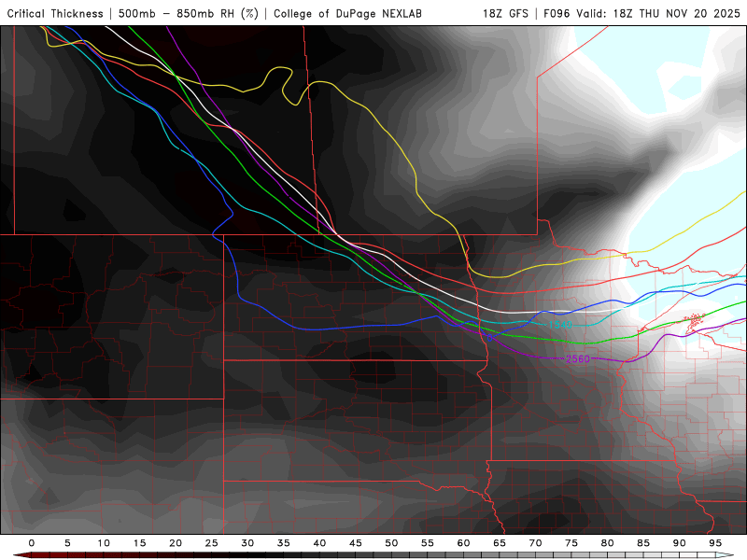Click the '50' colorbar tick label
Image resolution: width=747 pixels, height=560 pixels.
click(391, 543)
